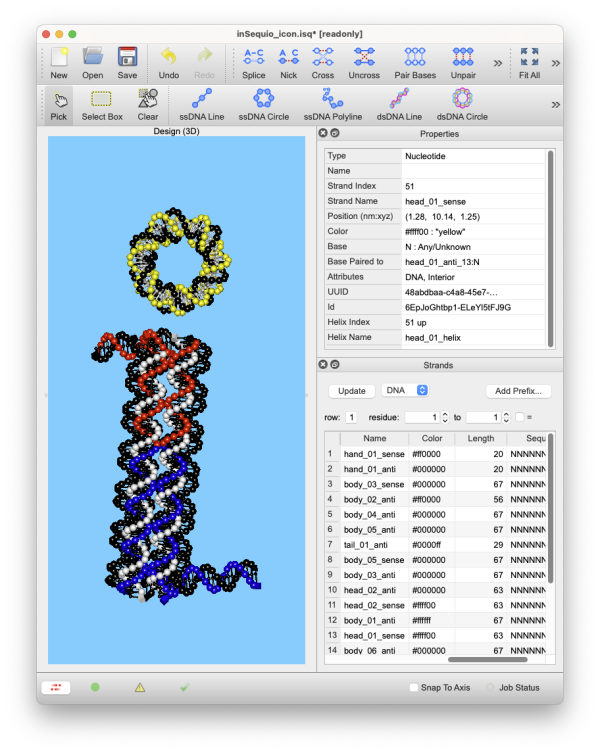This screenshot has width=600, height=753.
Task: Sort strands by Length column header
Action: 480,438
